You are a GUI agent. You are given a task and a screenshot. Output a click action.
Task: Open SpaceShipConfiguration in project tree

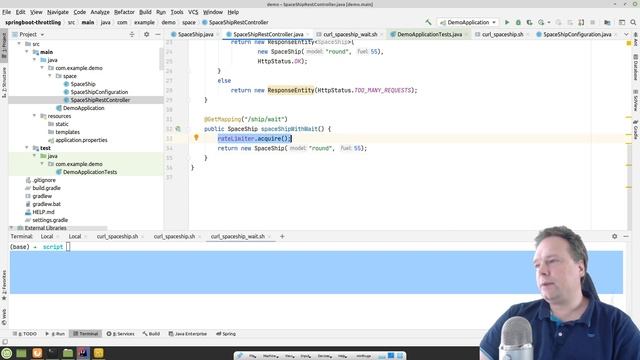[x=99, y=92]
